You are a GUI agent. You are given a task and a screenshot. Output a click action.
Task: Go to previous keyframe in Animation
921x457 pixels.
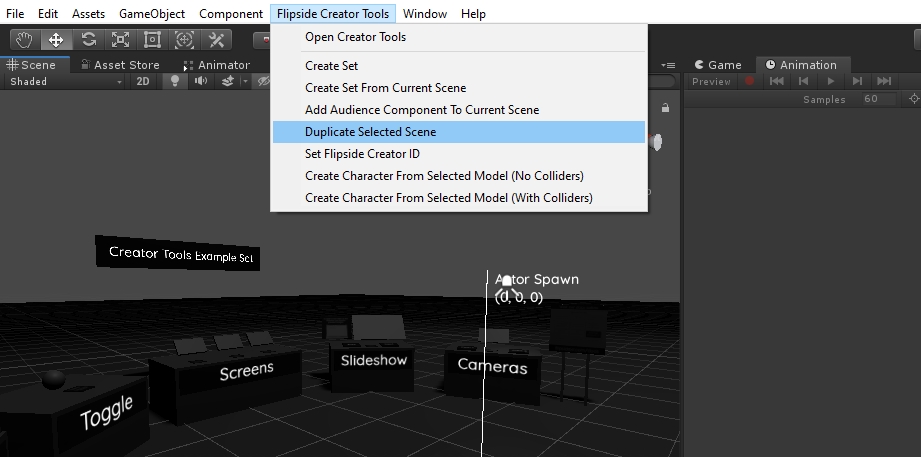pyautogui.click(x=804, y=81)
